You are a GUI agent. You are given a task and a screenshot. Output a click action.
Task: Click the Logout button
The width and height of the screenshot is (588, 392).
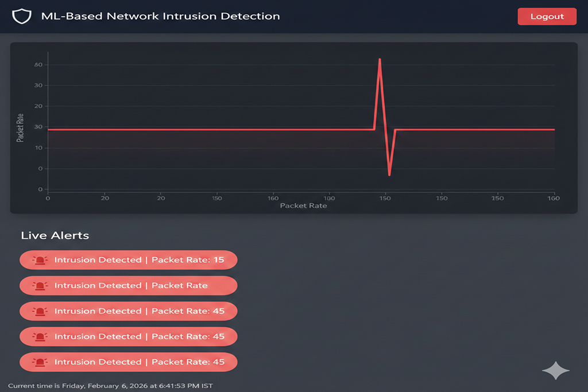547,17
